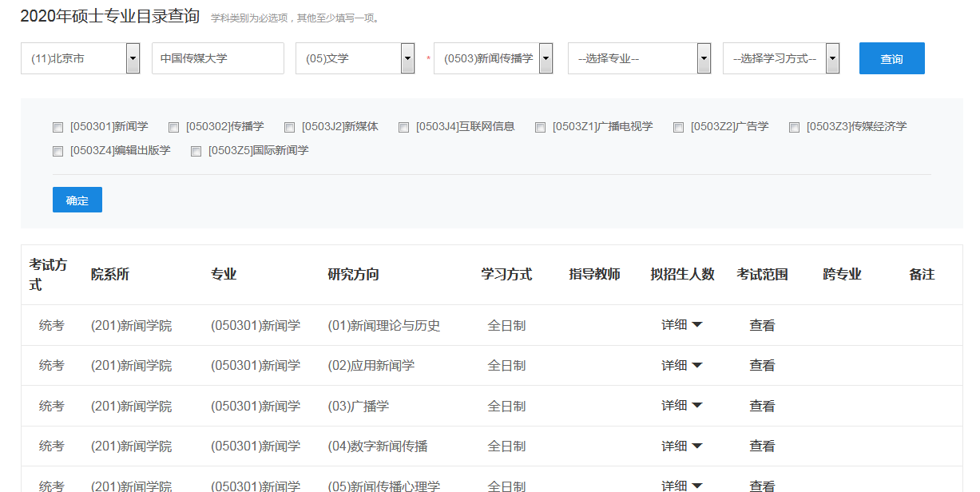The width and height of the screenshot is (980, 492).
Task: Click (050301)新闻学 in 数字新闻传播 row
Action: tap(256, 446)
